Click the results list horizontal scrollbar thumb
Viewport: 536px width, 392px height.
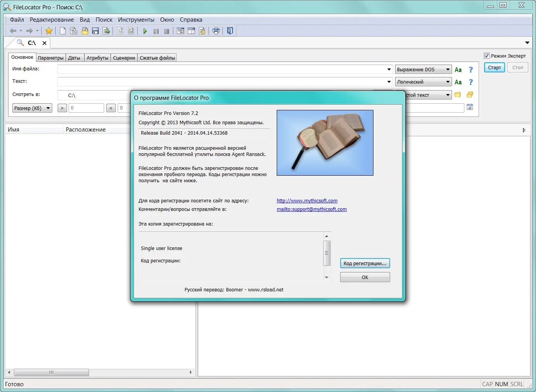[x=51, y=372]
